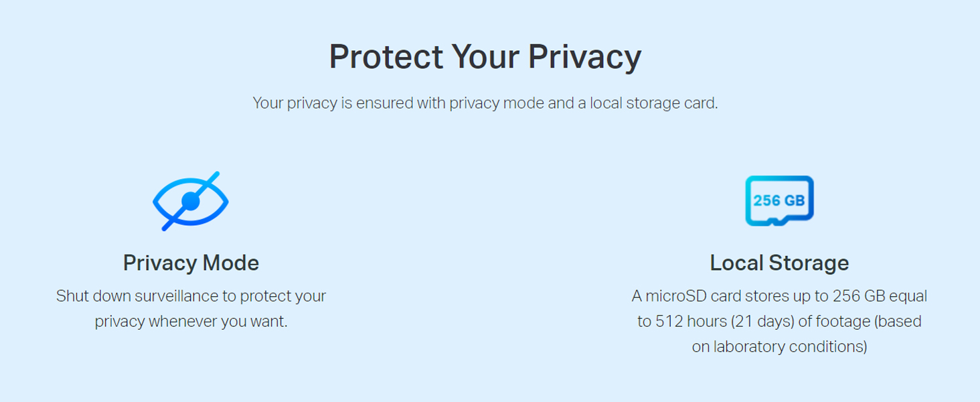Select the "Local Storage" feature heading

pyautogui.click(x=779, y=263)
